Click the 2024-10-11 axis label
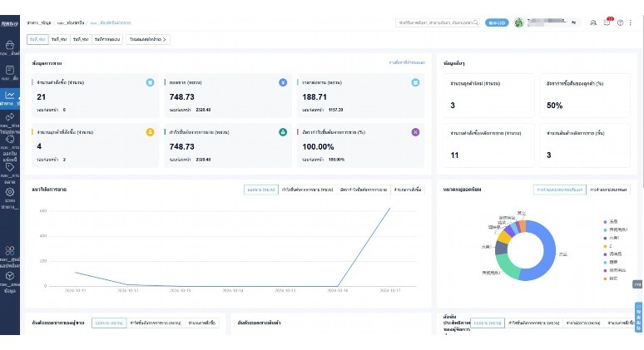Screen dimensions: 644x350 click(75, 290)
